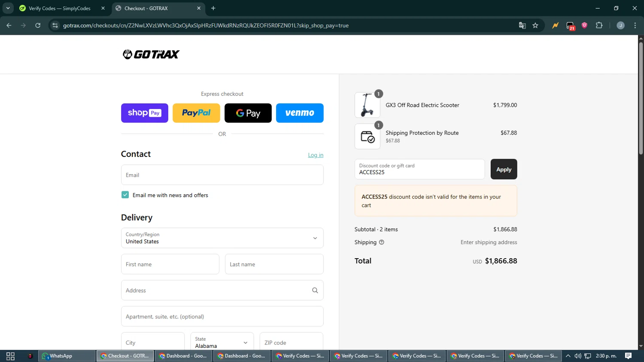Screen dimensions: 644x362
Task: Choose Google Pay express checkout
Action: 248,113
